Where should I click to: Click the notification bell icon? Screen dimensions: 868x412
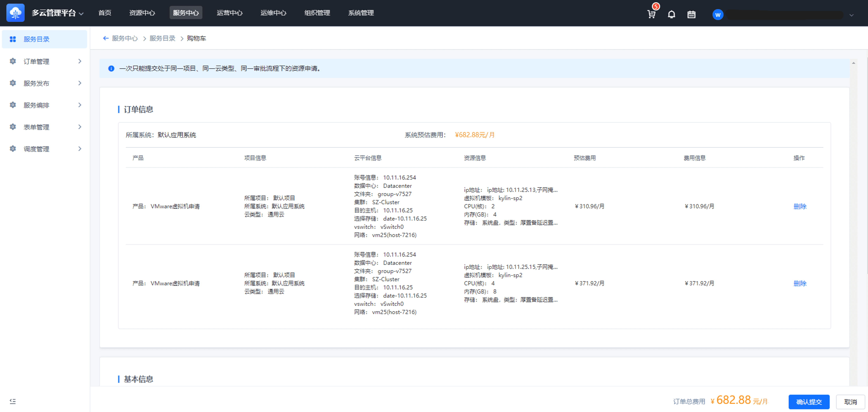click(x=671, y=14)
